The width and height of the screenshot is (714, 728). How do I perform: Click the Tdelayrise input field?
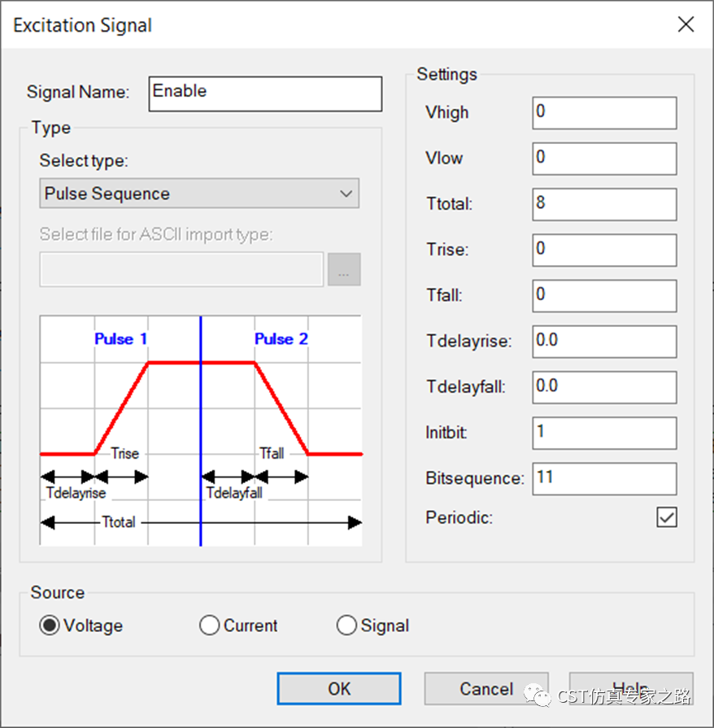(x=603, y=341)
